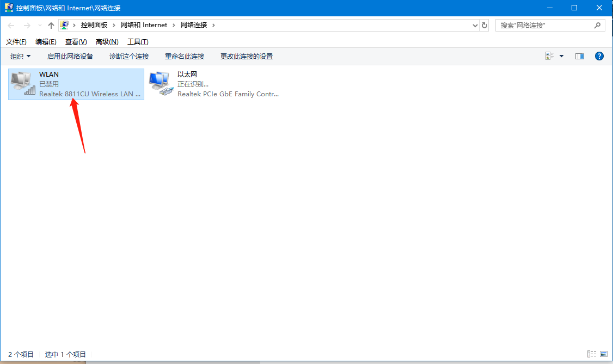Go forward with the forward arrow
Screen dimensions: 613x364
tap(27, 26)
